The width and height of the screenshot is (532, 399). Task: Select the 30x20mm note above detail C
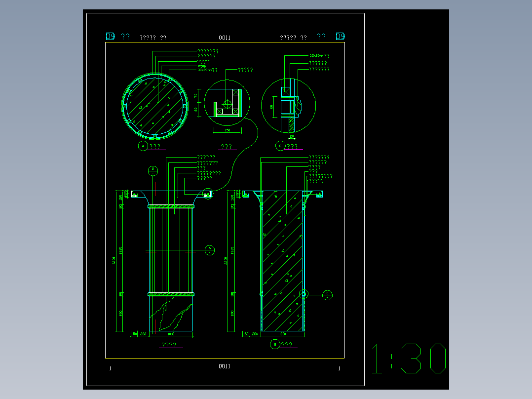tap(319, 55)
